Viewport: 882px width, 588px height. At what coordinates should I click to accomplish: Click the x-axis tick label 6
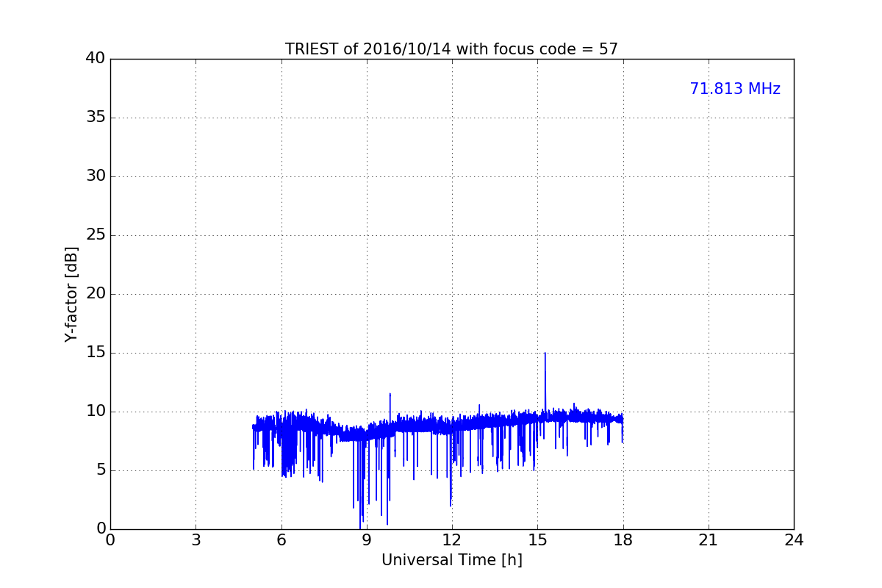coord(281,540)
